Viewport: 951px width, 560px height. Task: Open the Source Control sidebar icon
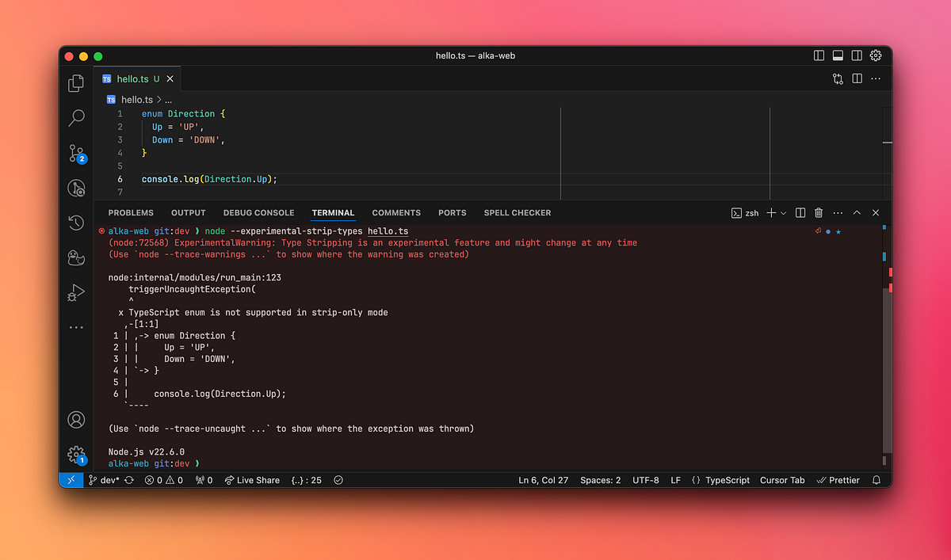tap(75, 153)
